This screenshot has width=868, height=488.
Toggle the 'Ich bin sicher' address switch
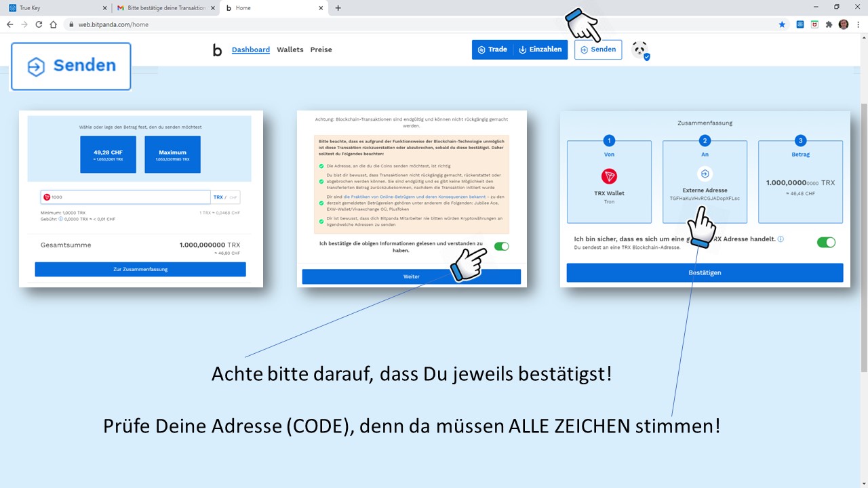tap(826, 242)
